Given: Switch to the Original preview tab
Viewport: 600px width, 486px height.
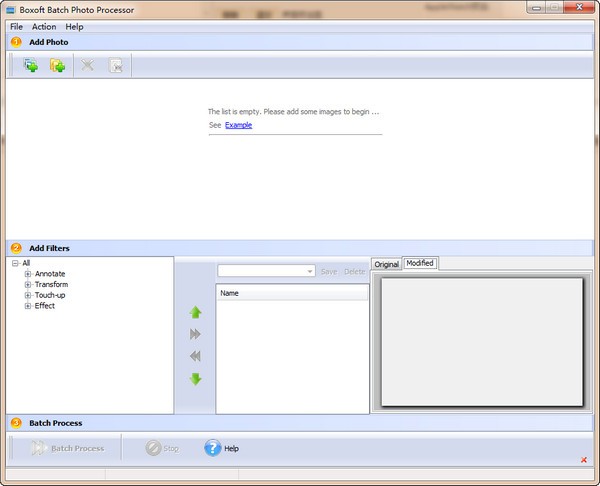Looking at the screenshot, I should click(386, 264).
